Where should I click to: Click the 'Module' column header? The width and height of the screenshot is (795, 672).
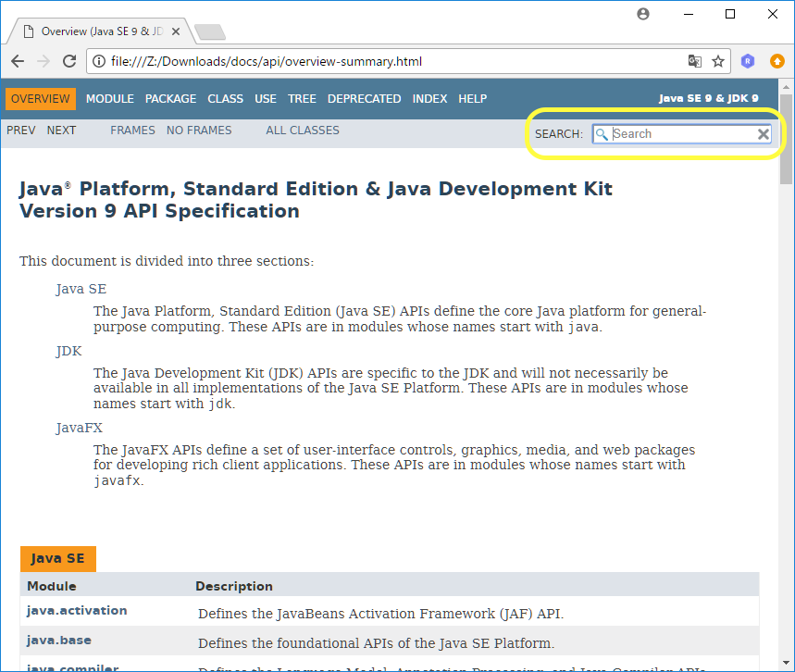click(x=52, y=586)
